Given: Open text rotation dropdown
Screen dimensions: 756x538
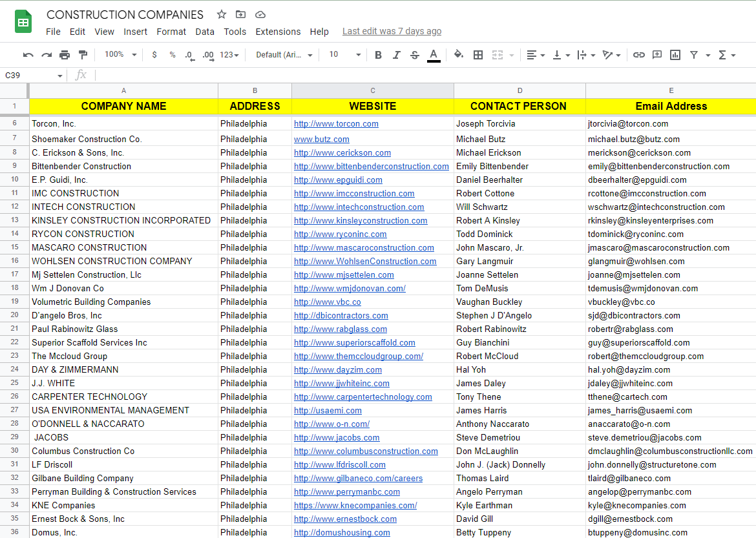Looking at the screenshot, I should pos(611,55).
